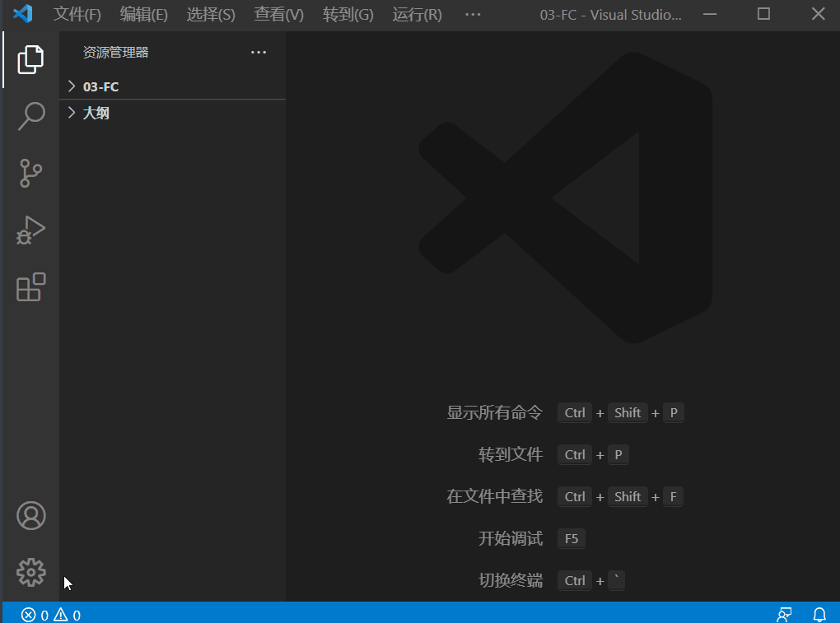Click the VS Code logo icon in title bar
The image size is (840, 623).
pos(22,13)
